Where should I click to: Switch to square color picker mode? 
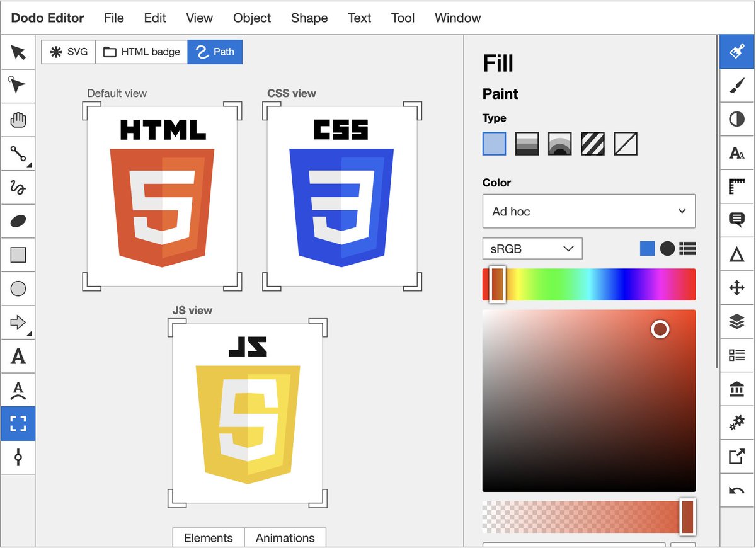click(x=648, y=249)
